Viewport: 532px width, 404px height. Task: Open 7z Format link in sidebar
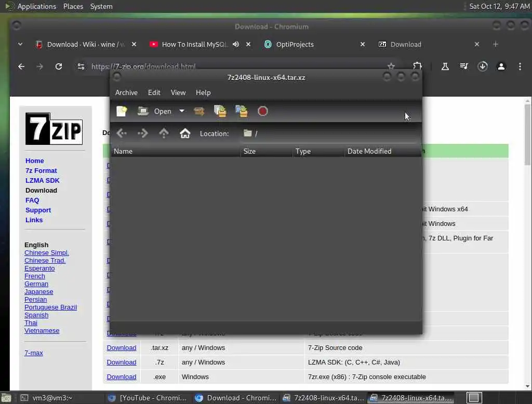pyautogui.click(x=41, y=171)
